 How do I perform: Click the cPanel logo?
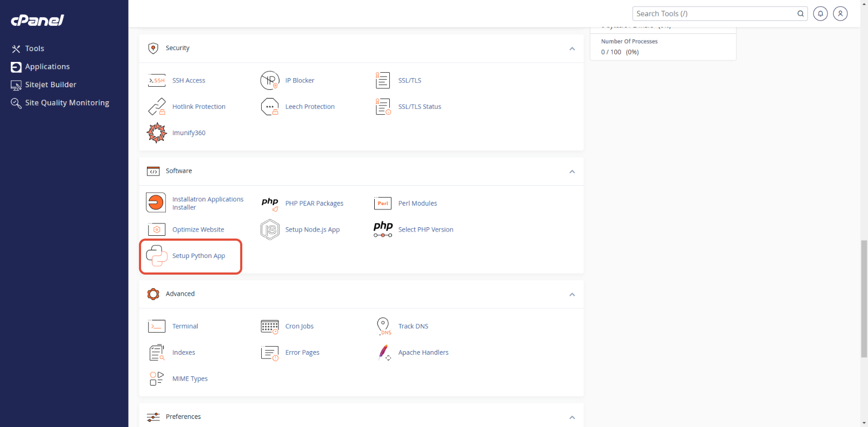(x=38, y=20)
